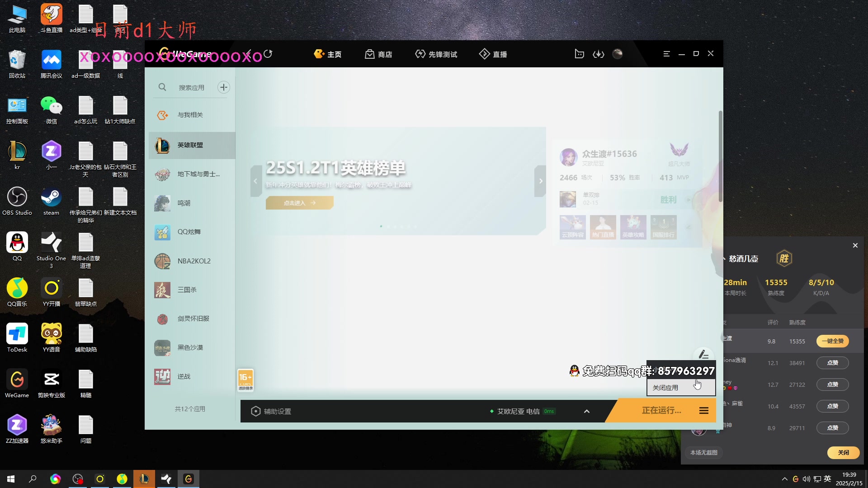868x488 pixels.
Task: Open 英雄攻略 thumbnail
Action: (633, 227)
